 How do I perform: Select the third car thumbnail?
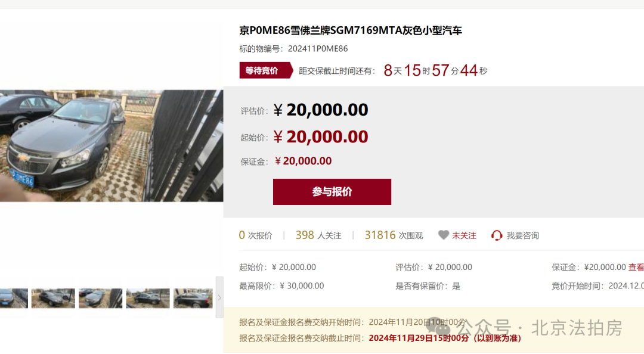point(101,298)
